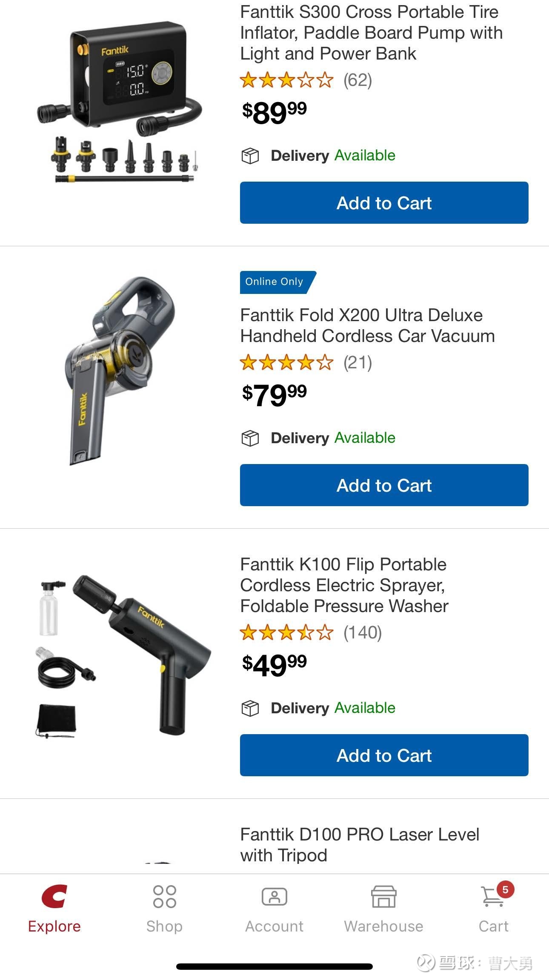549x980 pixels.
Task: Tap delivery box icon for S300 inflator
Action: point(250,156)
